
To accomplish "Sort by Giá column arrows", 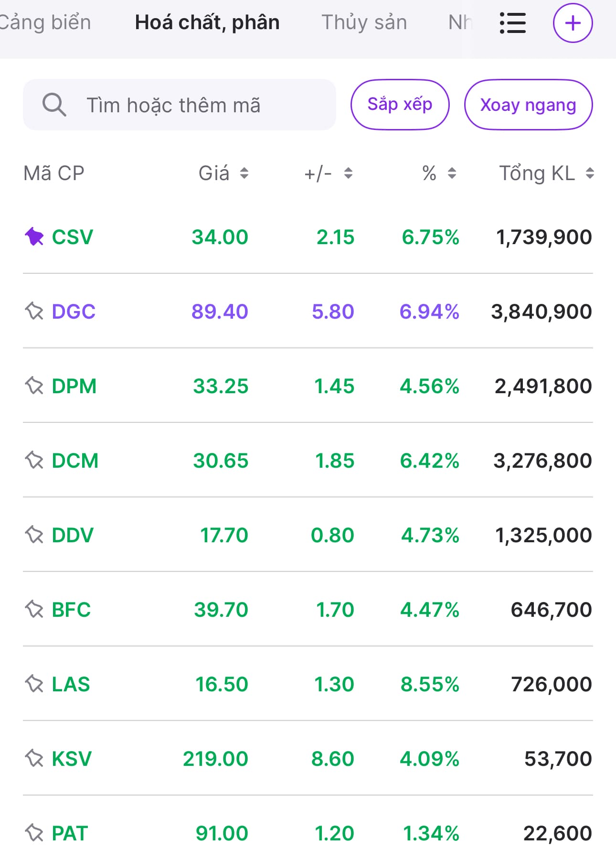I will coord(244,173).
